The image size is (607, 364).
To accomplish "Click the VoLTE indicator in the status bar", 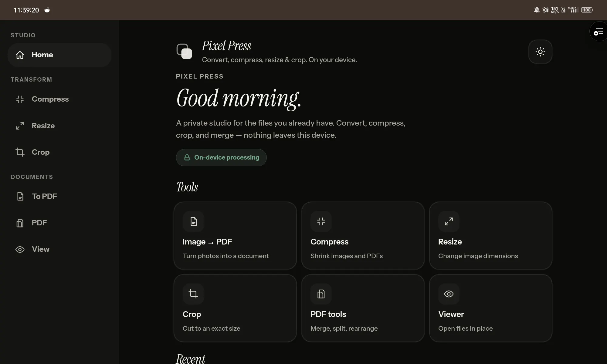I will [563, 10].
